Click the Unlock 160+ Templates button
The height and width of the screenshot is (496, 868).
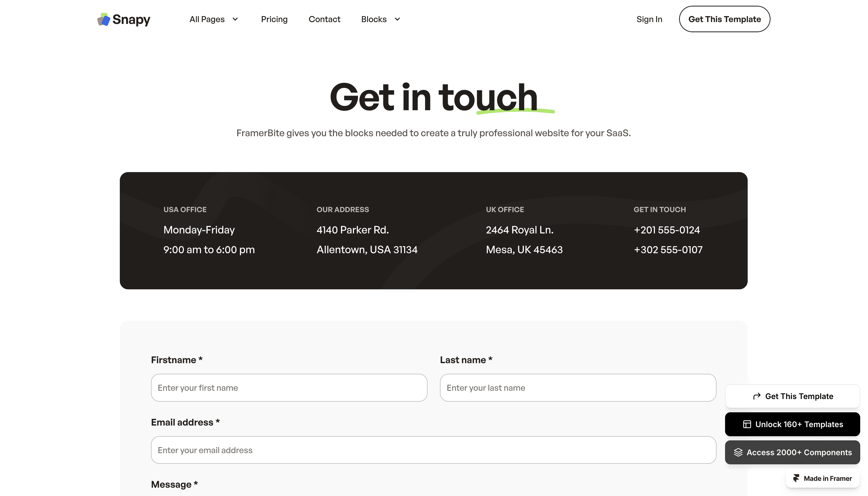pos(792,424)
